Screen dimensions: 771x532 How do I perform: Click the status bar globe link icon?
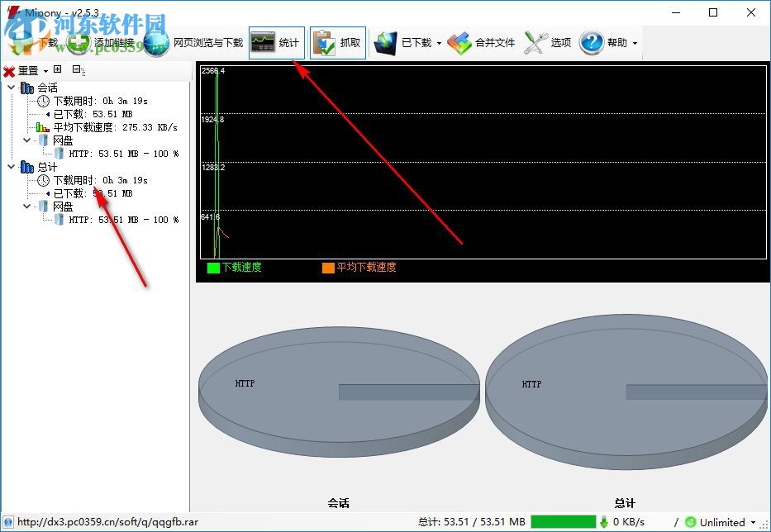tap(8, 522)
